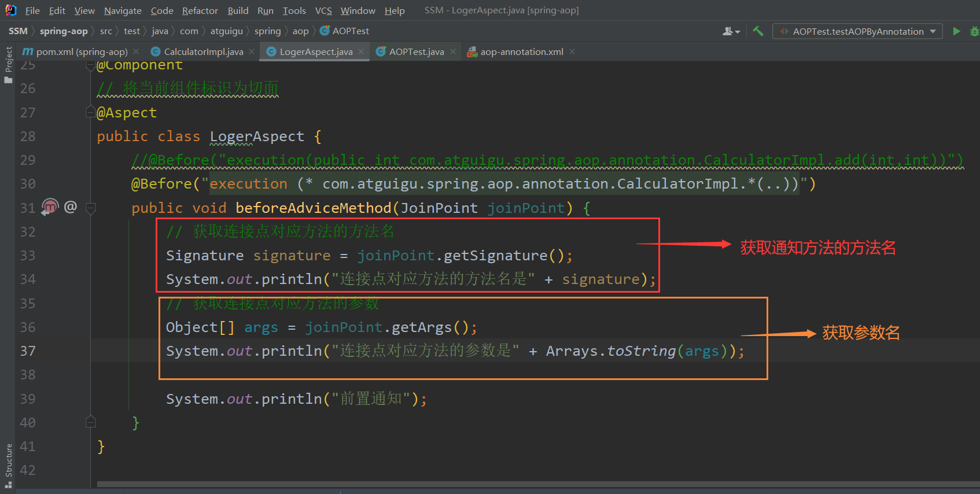Click the spring breadcrumb segment
This screenshot has width=980, height=494.
[x=267, y=31]
